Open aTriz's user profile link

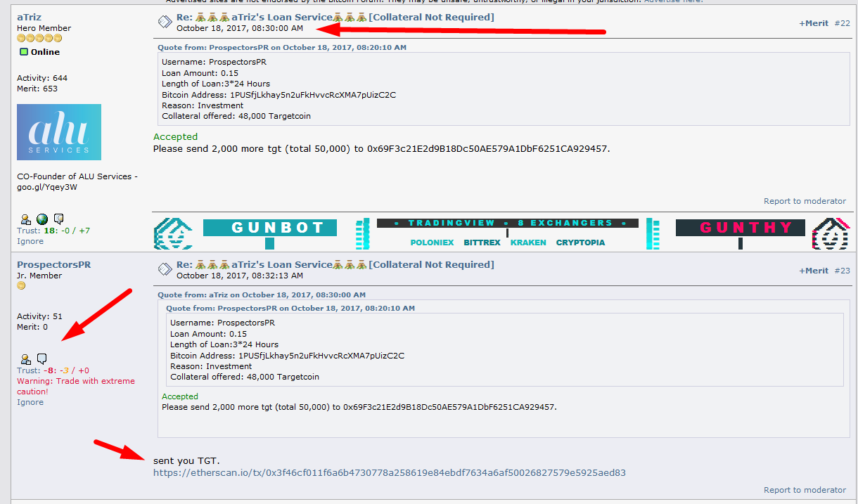tap(30, 17)
